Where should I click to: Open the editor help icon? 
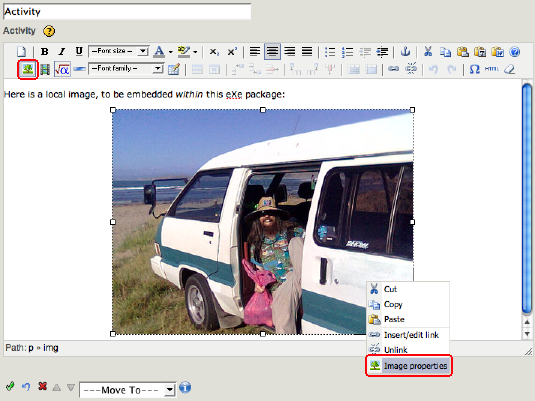[x=515, y=52]
